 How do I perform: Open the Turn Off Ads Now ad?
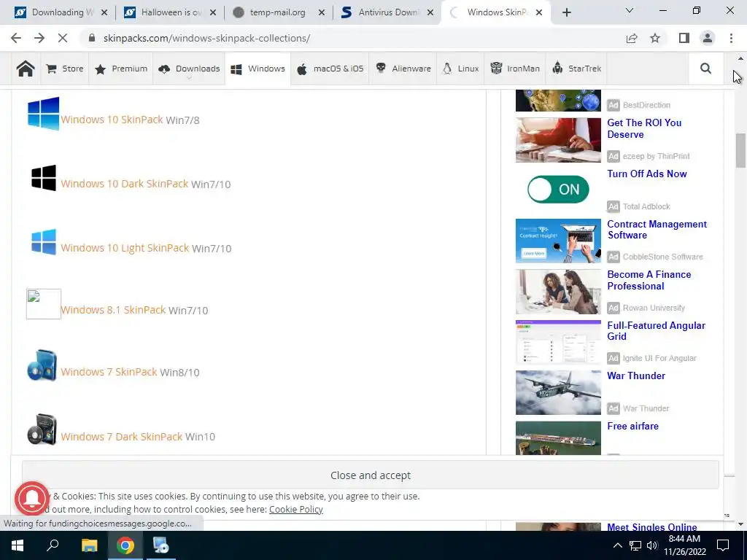tap(646, 174)
